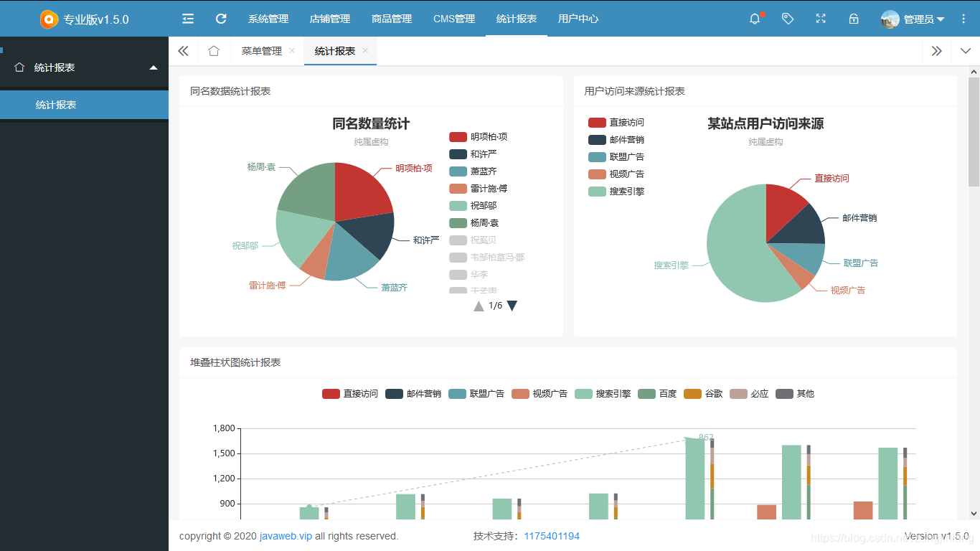Click vertical scrollbar down arrow
The image size is (980, 551).
click(974, 514)
